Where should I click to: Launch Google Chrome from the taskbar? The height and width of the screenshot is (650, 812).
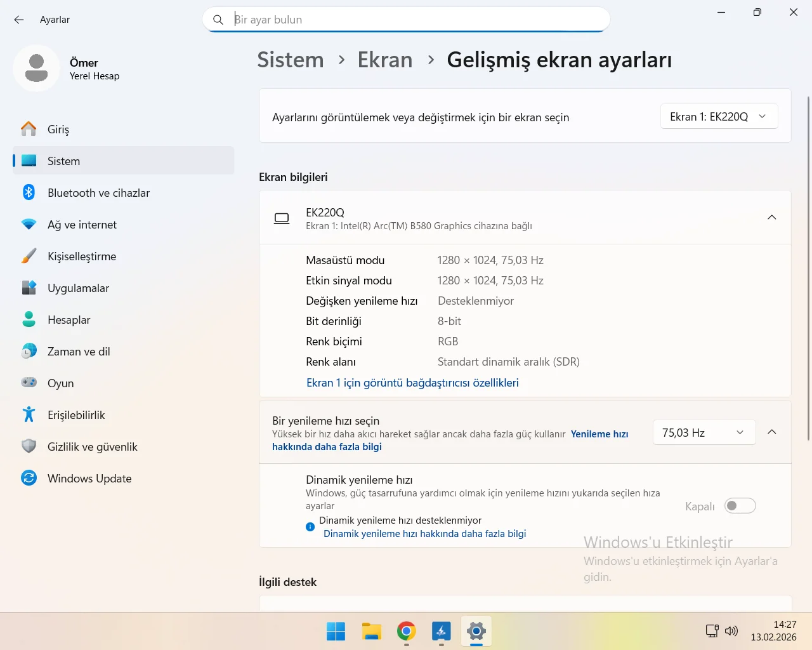(407, 632)
